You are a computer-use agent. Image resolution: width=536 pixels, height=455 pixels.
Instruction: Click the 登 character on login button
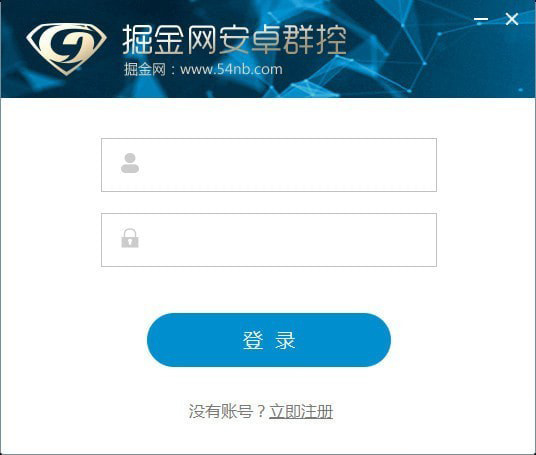tap(253, 340)
